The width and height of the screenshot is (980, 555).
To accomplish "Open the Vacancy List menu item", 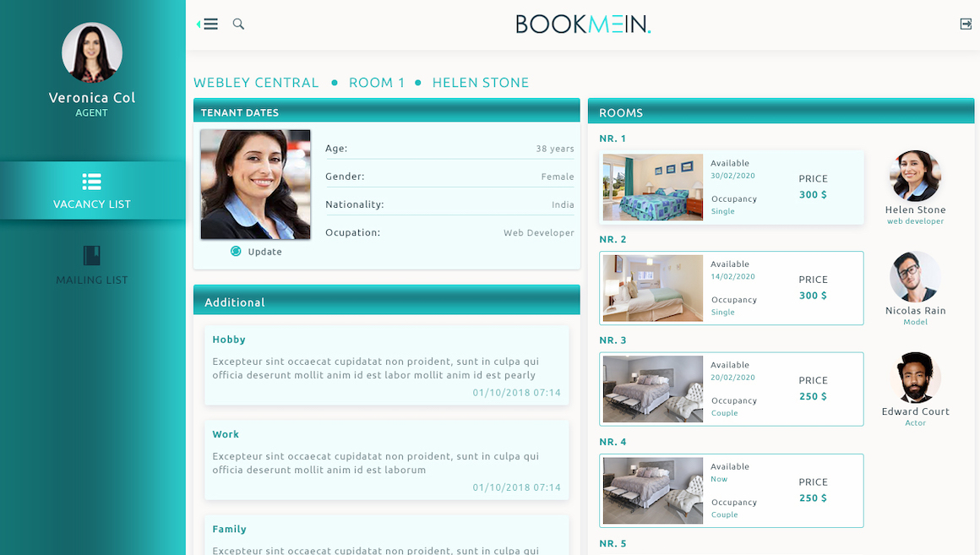I will pyautogui.click(x=92, y=191).
